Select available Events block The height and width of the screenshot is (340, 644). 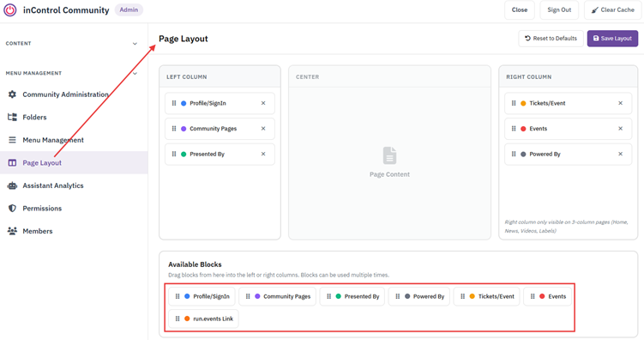pos(548,296)
